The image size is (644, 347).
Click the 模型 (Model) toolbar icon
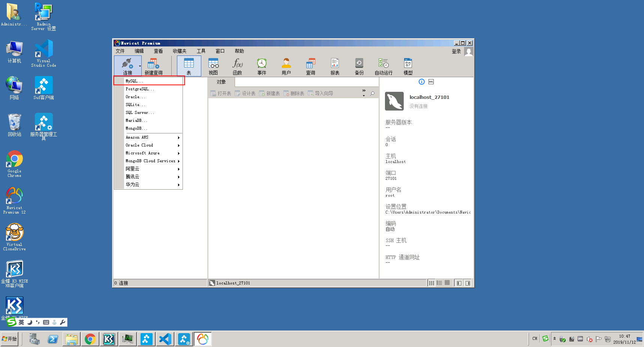408,66
